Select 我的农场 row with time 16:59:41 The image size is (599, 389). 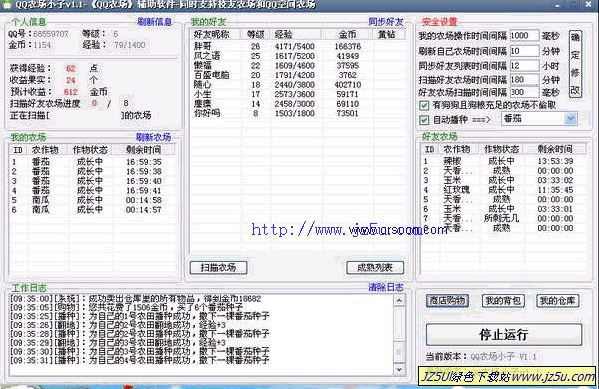pyautogui.click(x=92, y=191)
